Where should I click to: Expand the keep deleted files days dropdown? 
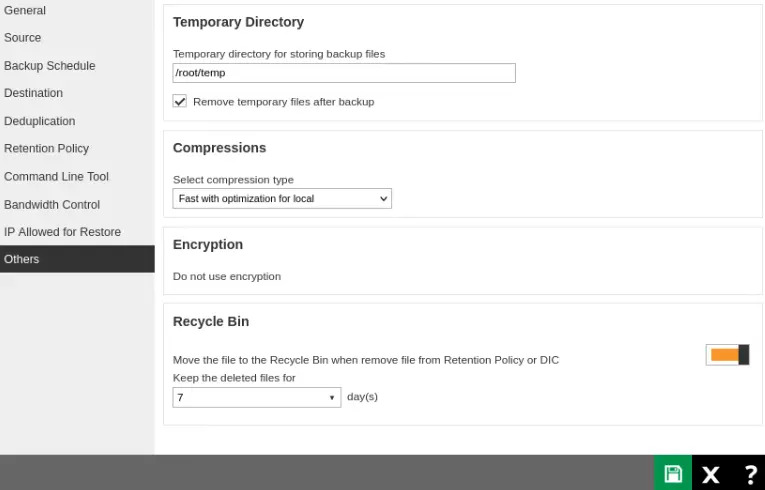[257, 397]
